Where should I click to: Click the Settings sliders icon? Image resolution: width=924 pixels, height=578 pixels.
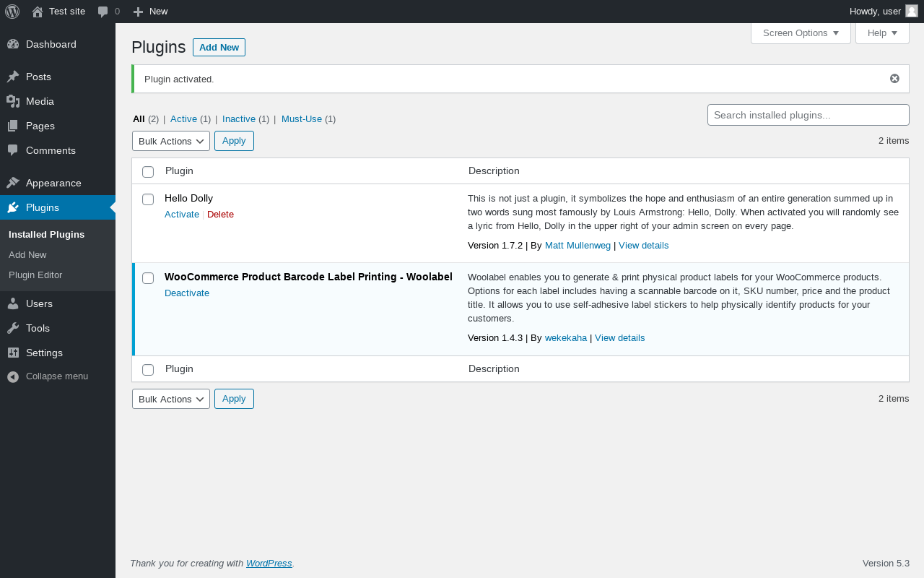[13, 353]
